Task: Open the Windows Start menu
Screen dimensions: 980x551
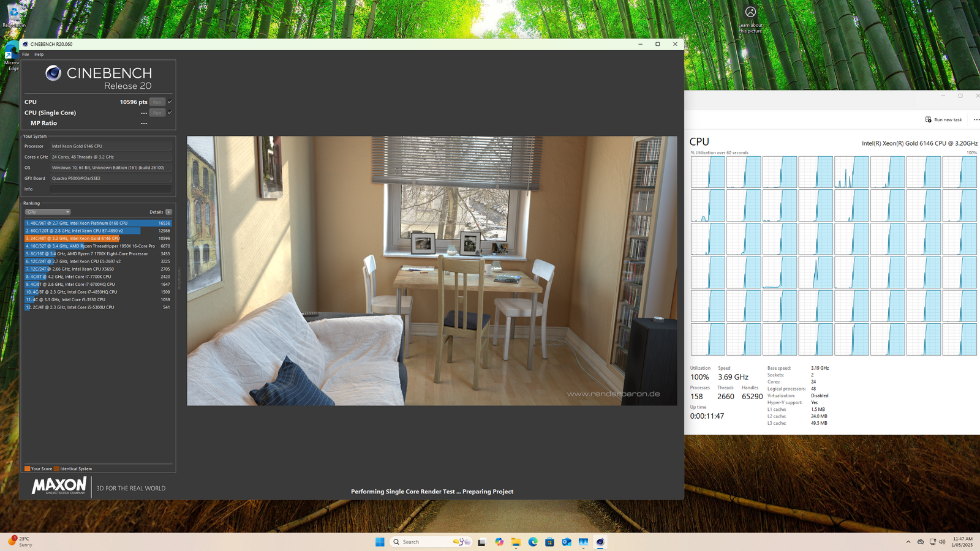Action: 380,542
